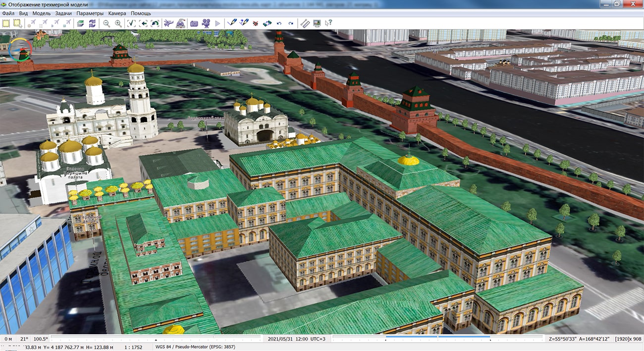
Task: Take a snapshot with the camera icon
Action: (x=194, y=23)
